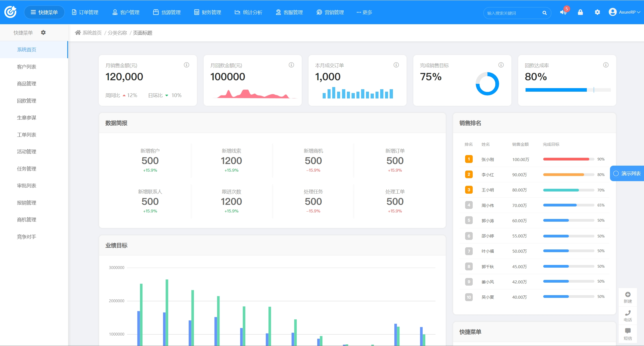Click 王小明 70% teal progress bar
The image size is (644, 346).
(x=569, y=190)
